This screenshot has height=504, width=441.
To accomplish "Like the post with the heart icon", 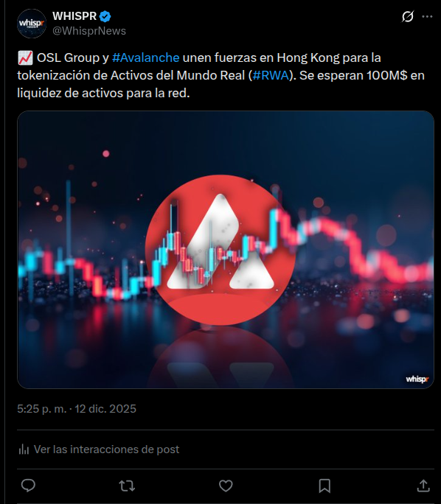I will (226, 486).
